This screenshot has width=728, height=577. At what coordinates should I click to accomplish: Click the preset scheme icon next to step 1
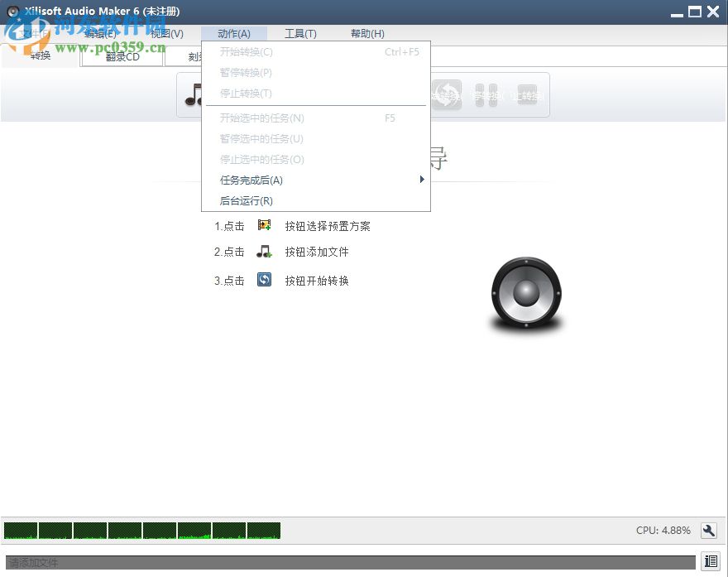pyautogui.click(x=265, y=224)
